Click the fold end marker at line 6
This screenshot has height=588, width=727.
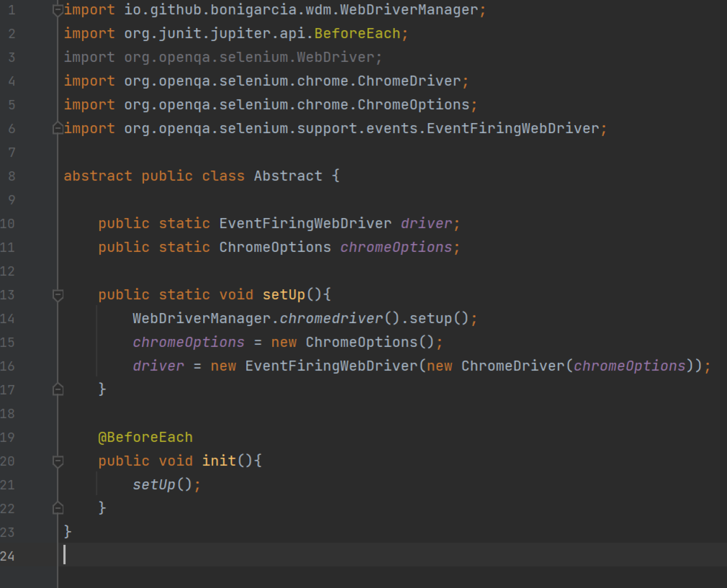pos(58,128)
